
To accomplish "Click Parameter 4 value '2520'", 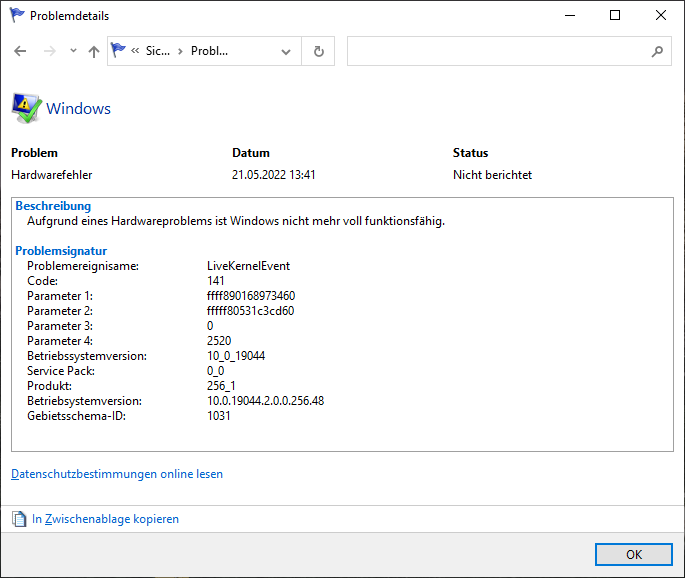I will pyautogui.click(x=219, y=341).
